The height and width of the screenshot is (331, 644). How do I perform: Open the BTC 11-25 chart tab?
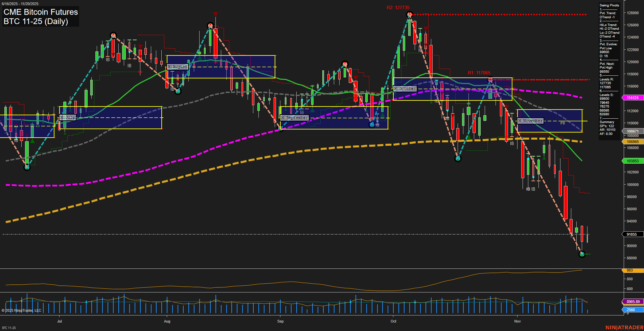point(9,328)
